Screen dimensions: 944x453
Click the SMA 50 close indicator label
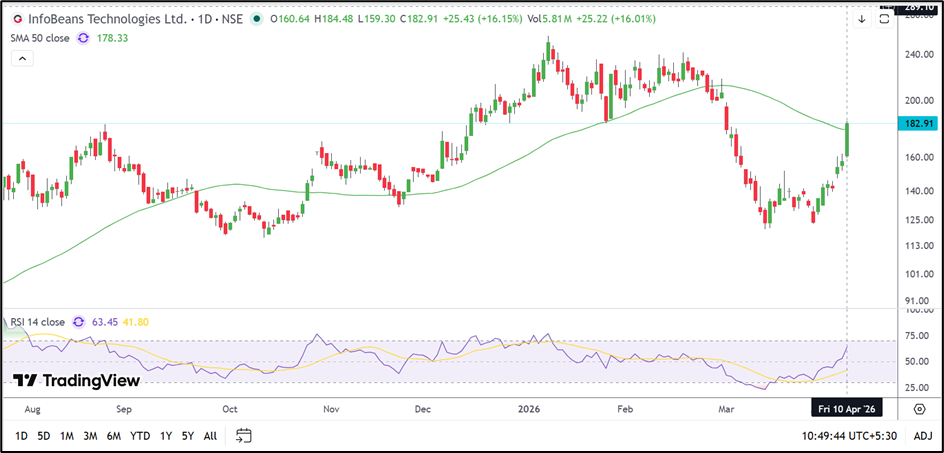[38, 38]
